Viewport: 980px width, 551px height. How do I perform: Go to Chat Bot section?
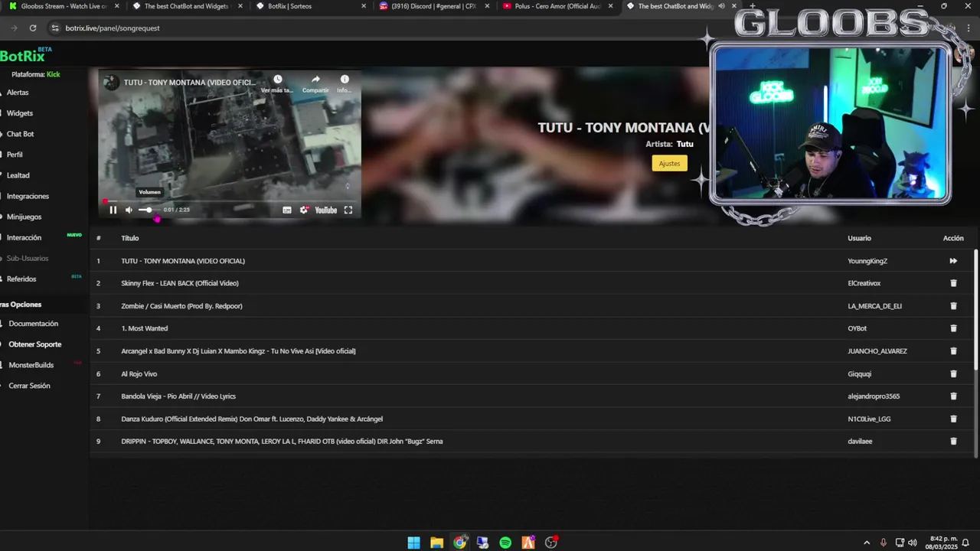pos(21,134)
